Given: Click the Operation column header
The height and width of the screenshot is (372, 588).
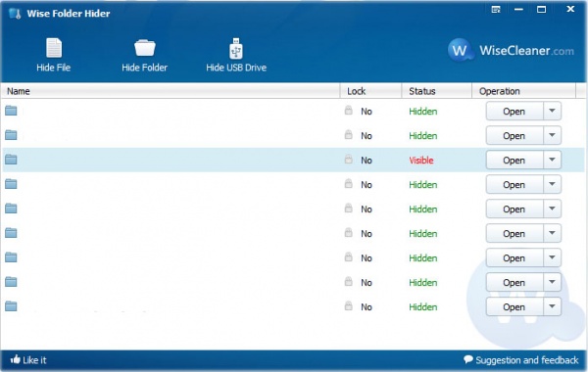Looking at the screenshot, I should click(523, 91).
